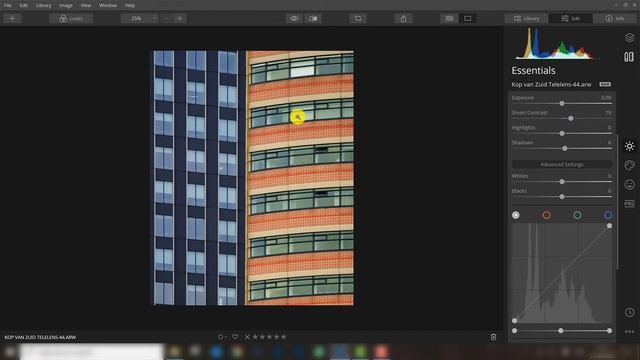The width and height of the screenshot is (640, 360).
Task: Click the Highlights slider handle
Action: [x=562, y=133]
